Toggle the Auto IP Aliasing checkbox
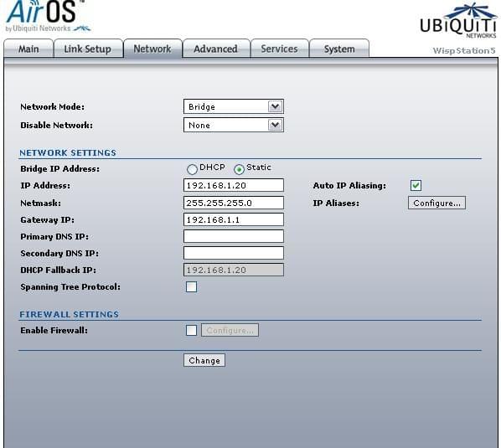 (416, 185)
